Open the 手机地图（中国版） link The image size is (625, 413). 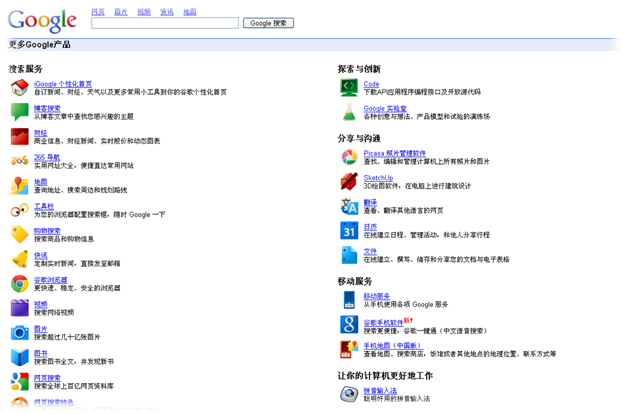[x=393, y=346]
